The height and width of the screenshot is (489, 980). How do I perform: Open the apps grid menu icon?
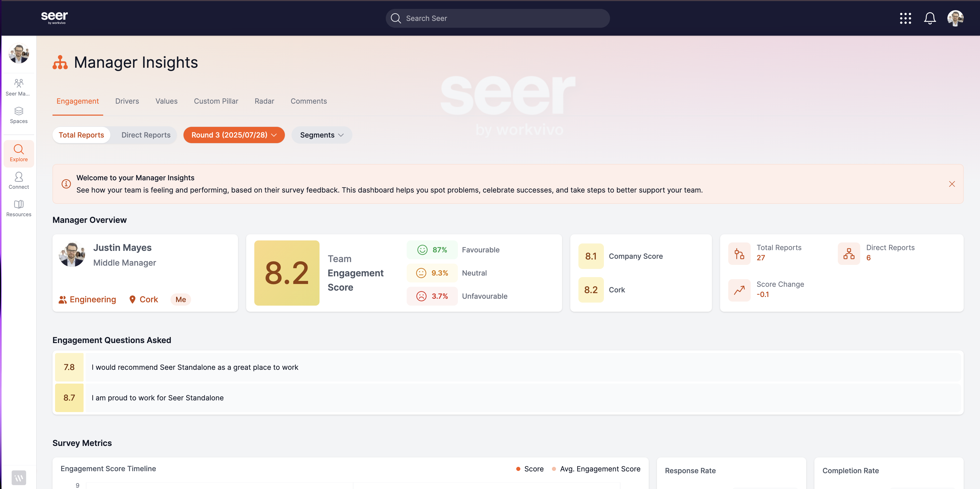905,18
